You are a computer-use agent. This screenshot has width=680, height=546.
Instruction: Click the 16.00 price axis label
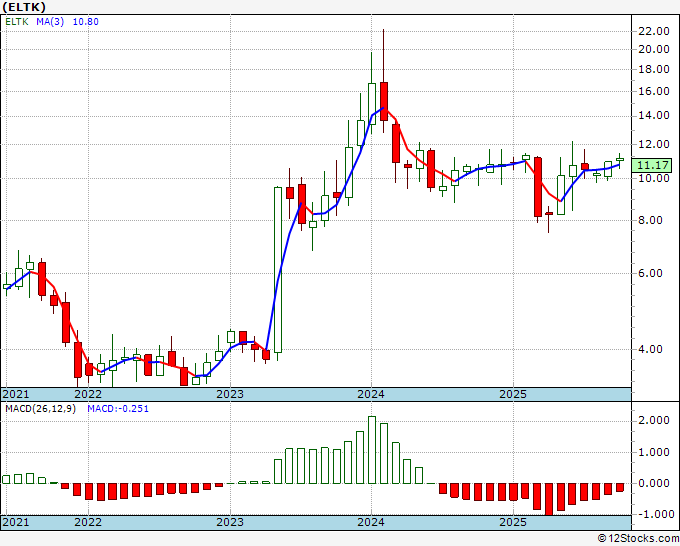point(654,91)
